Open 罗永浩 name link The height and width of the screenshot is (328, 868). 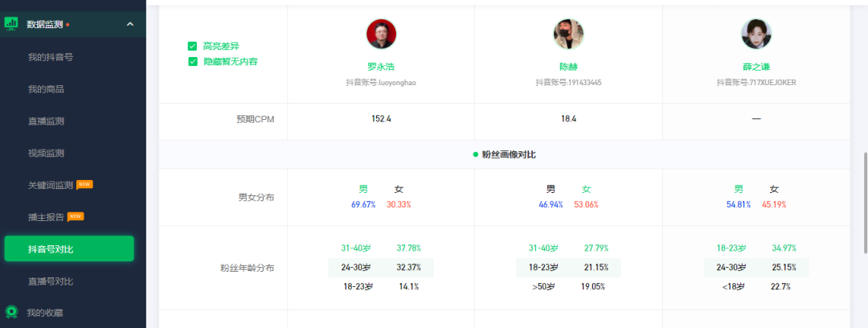pos(381,67)
